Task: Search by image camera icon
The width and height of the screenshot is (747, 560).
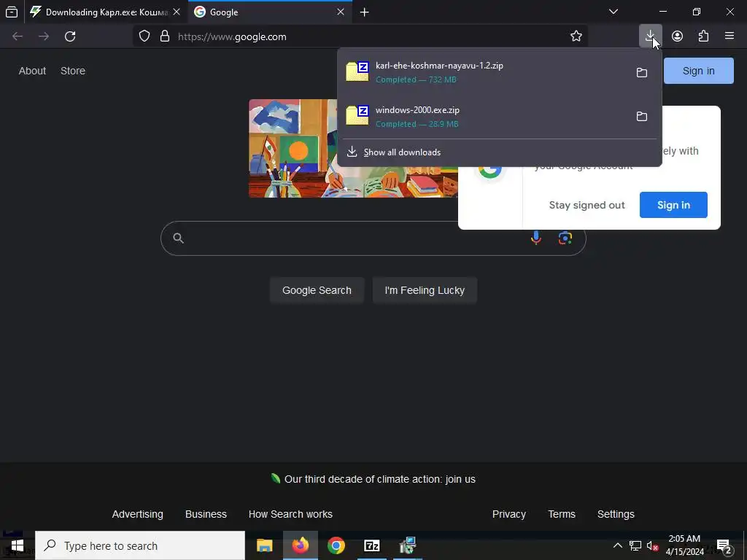Action: tap(565, 238)
